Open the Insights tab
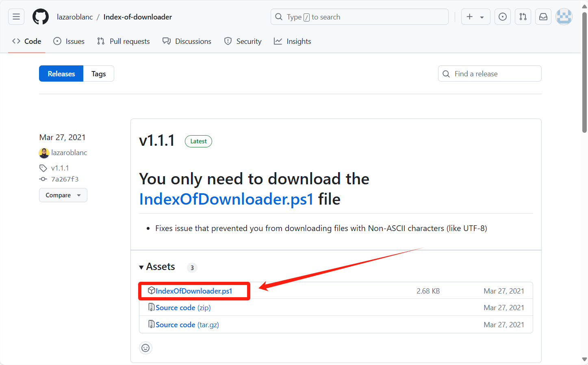Screen dimensions: 588x365 [x=293, y=41]
